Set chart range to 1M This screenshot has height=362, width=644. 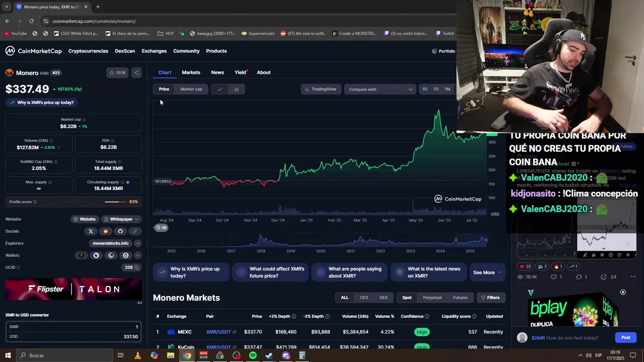(447, 89)
